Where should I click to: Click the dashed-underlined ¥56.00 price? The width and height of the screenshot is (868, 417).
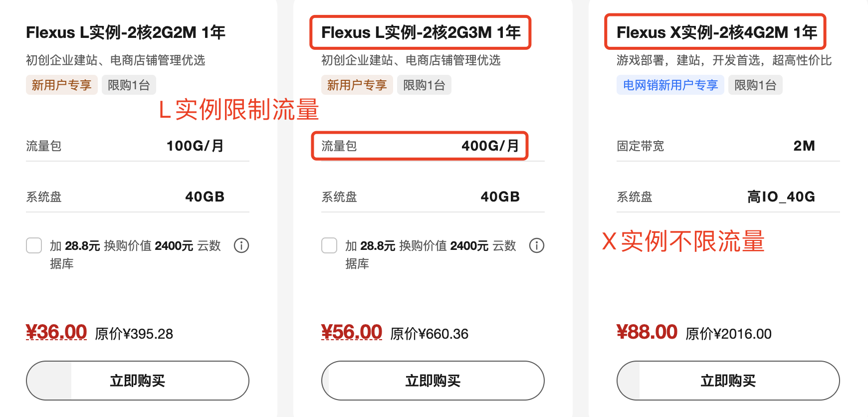352,332
